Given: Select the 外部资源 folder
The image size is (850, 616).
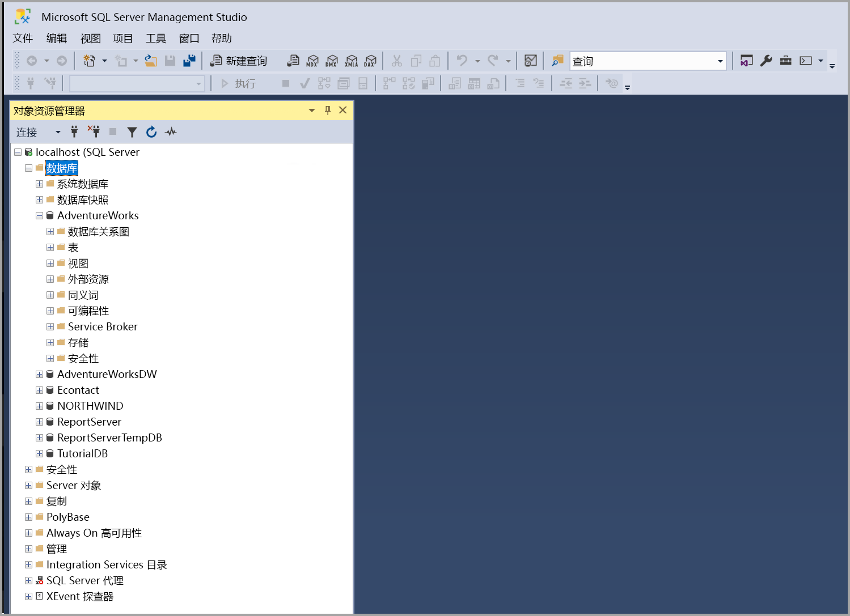Looking at the screenshot, I should (x=88, y=279).
